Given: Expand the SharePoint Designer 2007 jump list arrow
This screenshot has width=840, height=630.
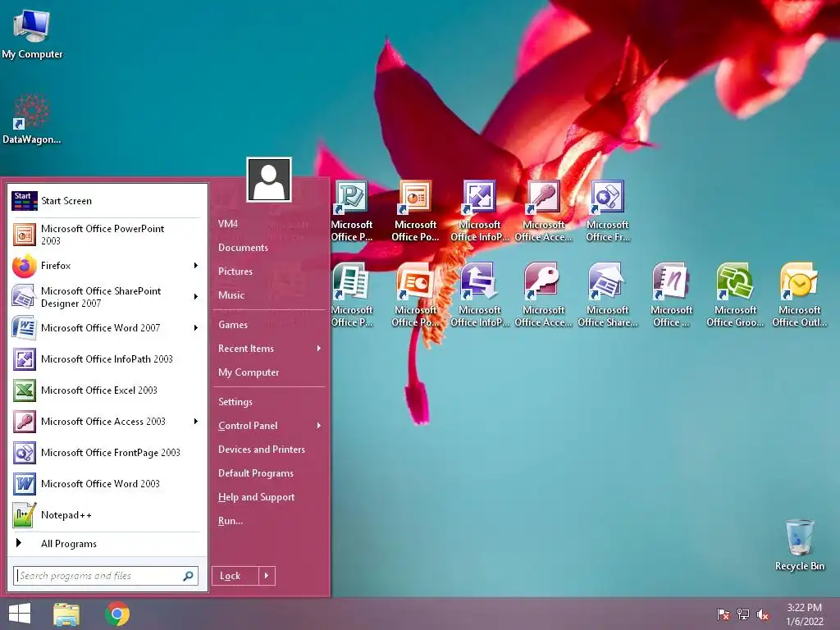Looking at the screenshot, I should 196,297.
